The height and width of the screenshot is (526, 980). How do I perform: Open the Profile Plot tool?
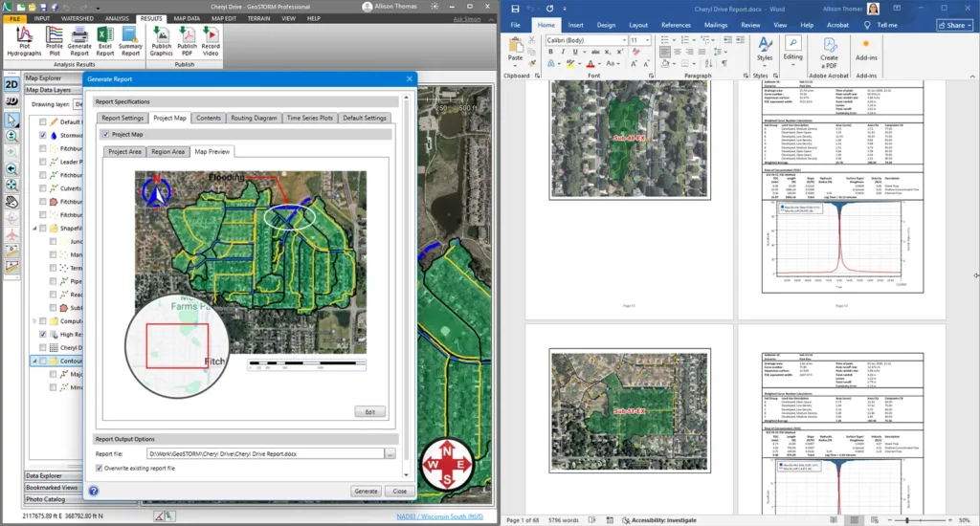55,42
